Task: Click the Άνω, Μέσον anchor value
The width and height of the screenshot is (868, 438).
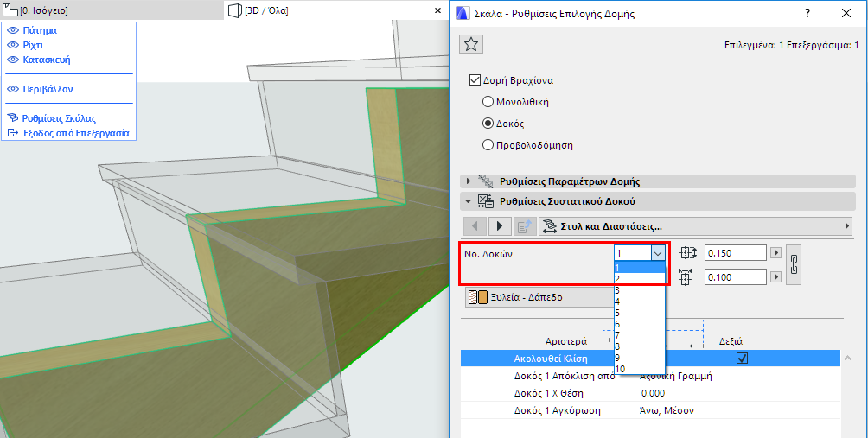Action: [x=666, y=410]
